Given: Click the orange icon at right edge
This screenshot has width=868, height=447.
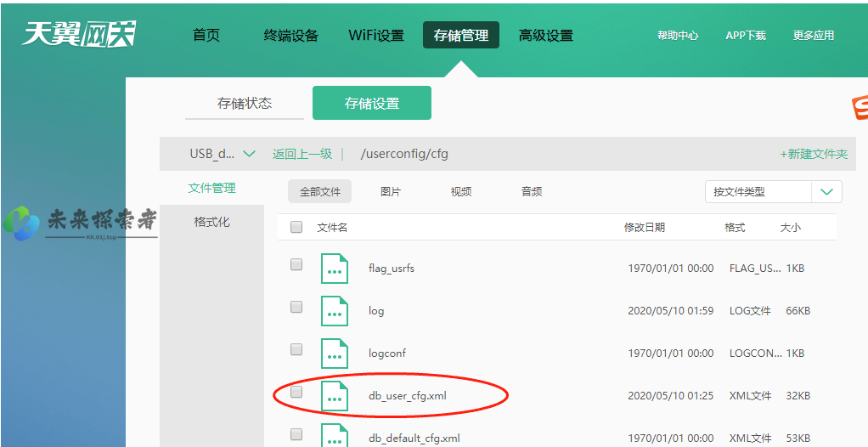Looking at the screenshot, I should pos(860,108).
